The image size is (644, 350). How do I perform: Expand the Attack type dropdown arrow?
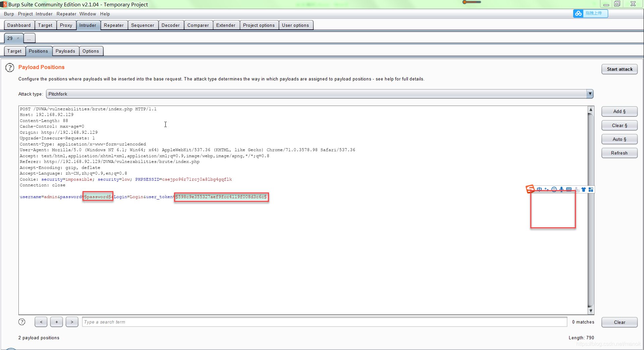(x=590, y=94)
